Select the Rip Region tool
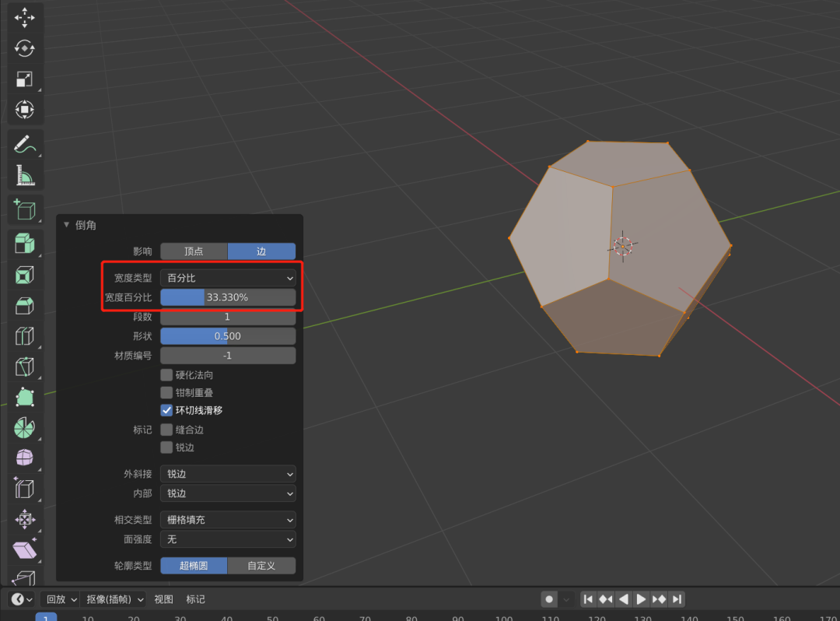 (x=24, y=577)
